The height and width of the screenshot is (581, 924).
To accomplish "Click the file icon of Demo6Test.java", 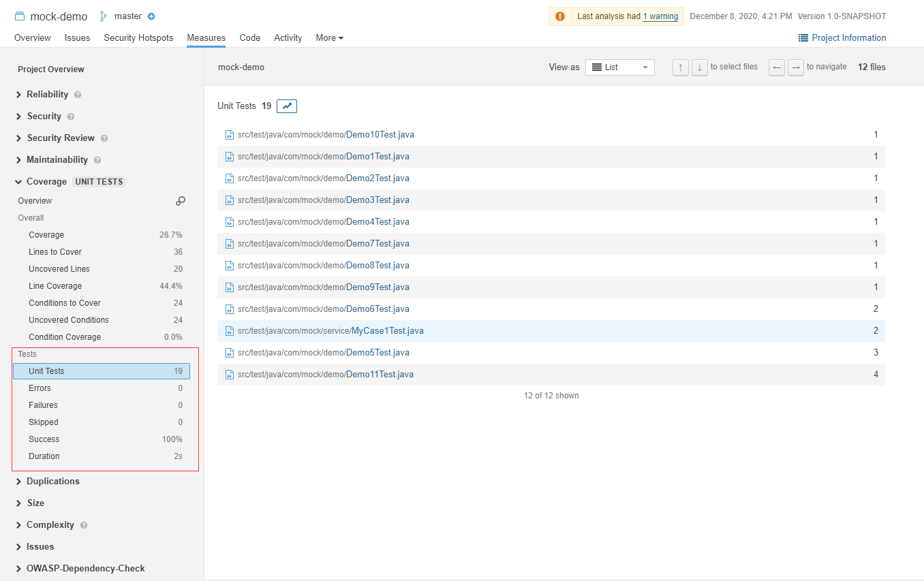I will 230,309.
